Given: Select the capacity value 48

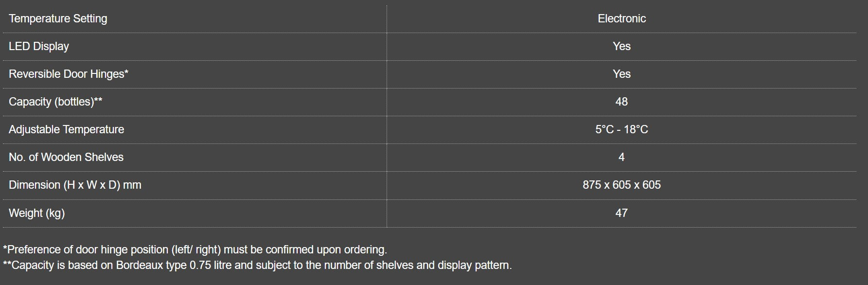Looking at the screenshot, I should point(621,102).
